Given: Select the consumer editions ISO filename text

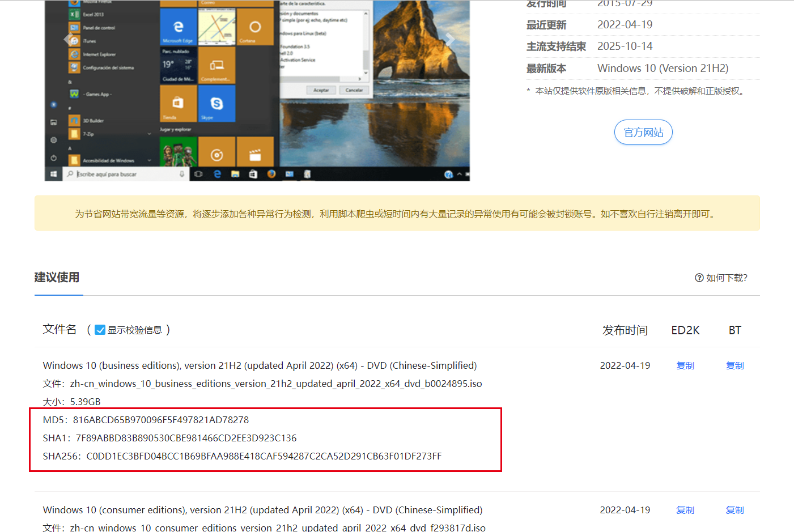Looking at the screenshot, I should pyautogui.click(x=278, y=527).
